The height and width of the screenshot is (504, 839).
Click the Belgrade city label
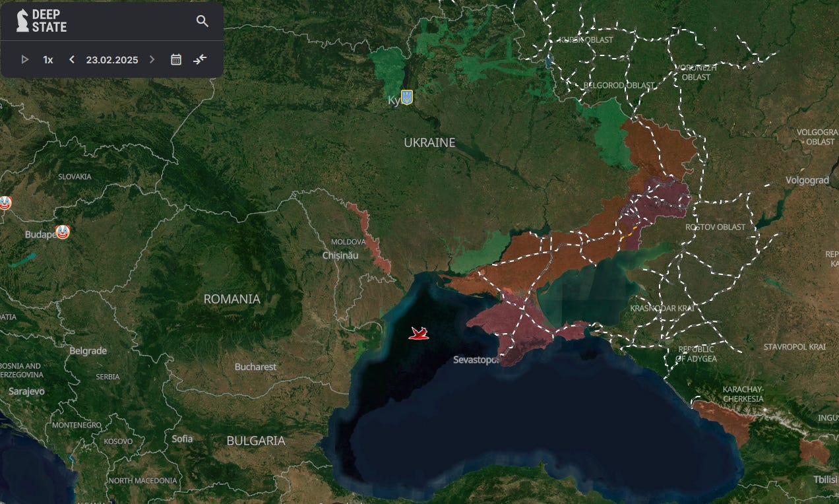(x=88, y=350)
